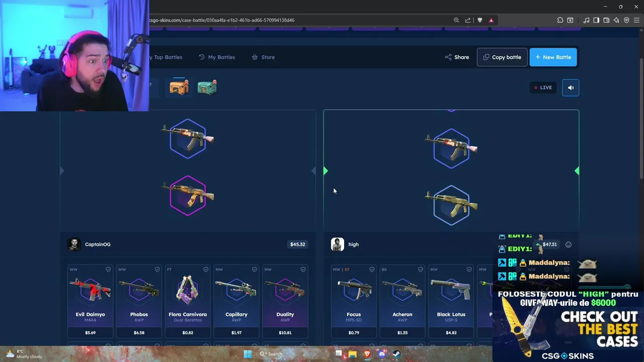Screen dimensions: 644x362
Task: Toggle the browser sidebar panel
Action: [596, 20]
